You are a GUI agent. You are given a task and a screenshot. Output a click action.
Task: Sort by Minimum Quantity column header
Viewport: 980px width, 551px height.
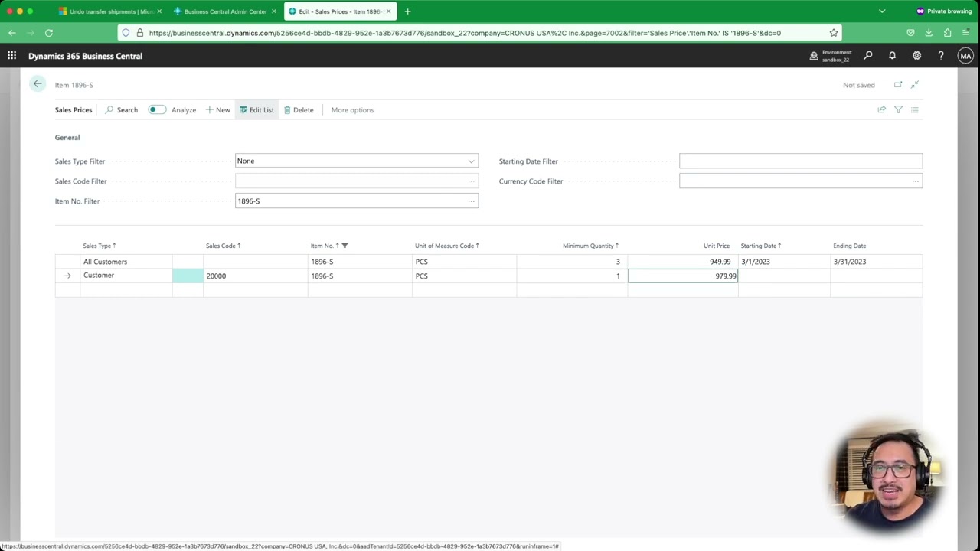(590, 246)
